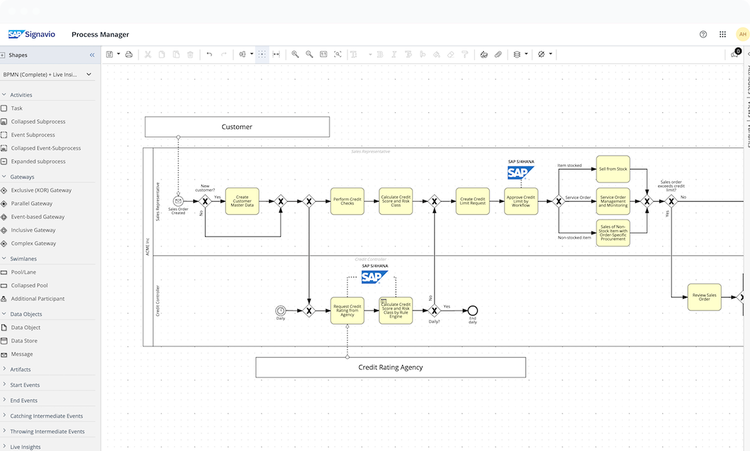Open the AH user avatar menu
The image size is (750, 451).
(x=742, y=34)
